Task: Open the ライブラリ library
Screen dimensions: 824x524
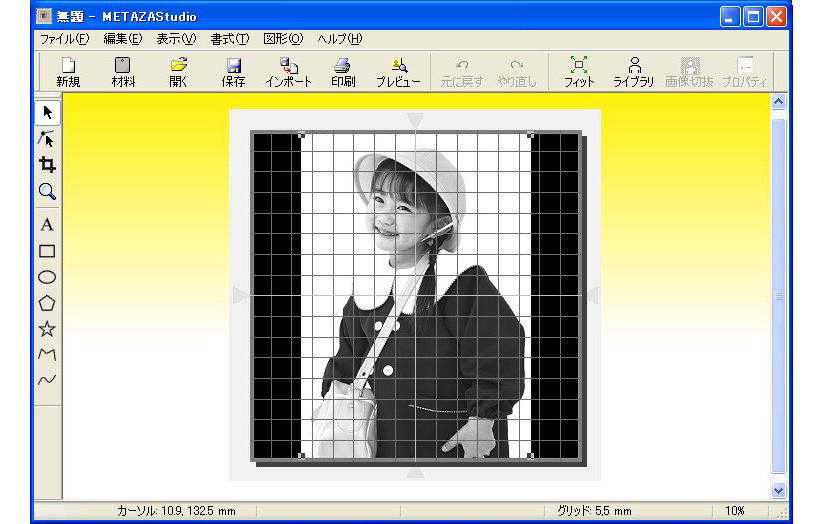Action: [634, 72]
